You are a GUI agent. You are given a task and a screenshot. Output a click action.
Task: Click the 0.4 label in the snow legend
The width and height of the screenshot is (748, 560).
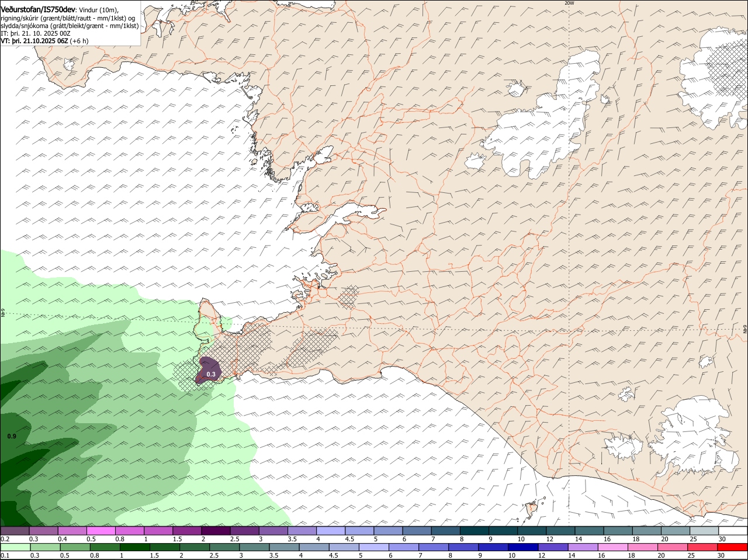pos(62,538)
